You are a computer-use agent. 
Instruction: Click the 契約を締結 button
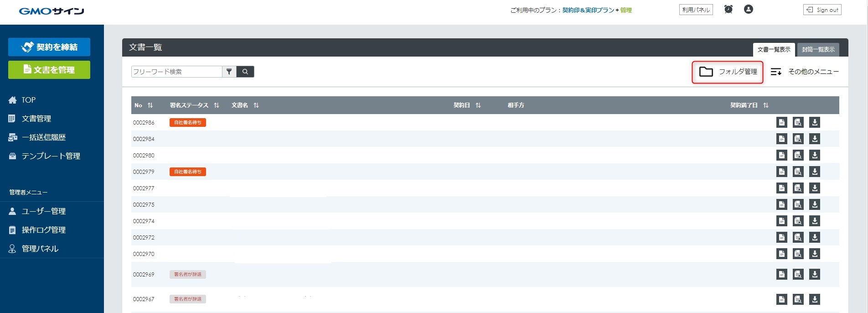click(x=49, y=47)
